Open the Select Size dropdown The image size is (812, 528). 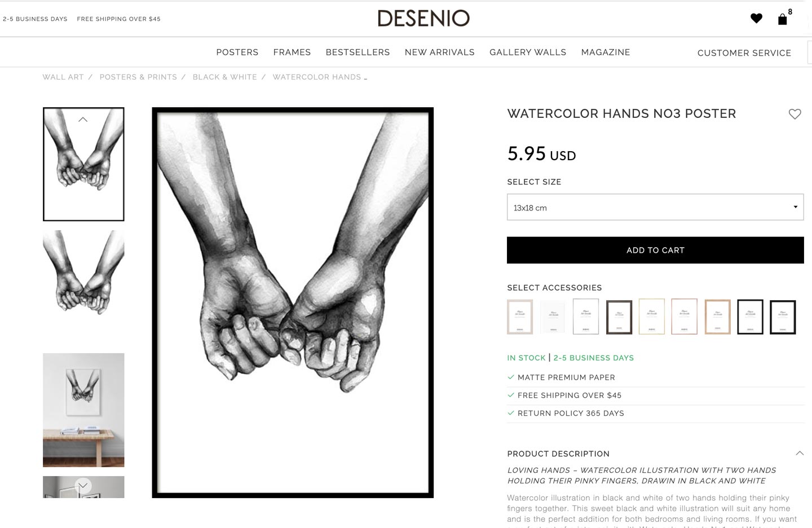coord(655,207)
